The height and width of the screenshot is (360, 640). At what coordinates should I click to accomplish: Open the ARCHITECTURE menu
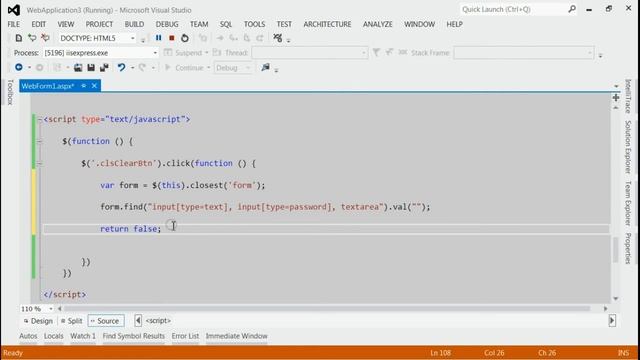[x=327, y=24]
